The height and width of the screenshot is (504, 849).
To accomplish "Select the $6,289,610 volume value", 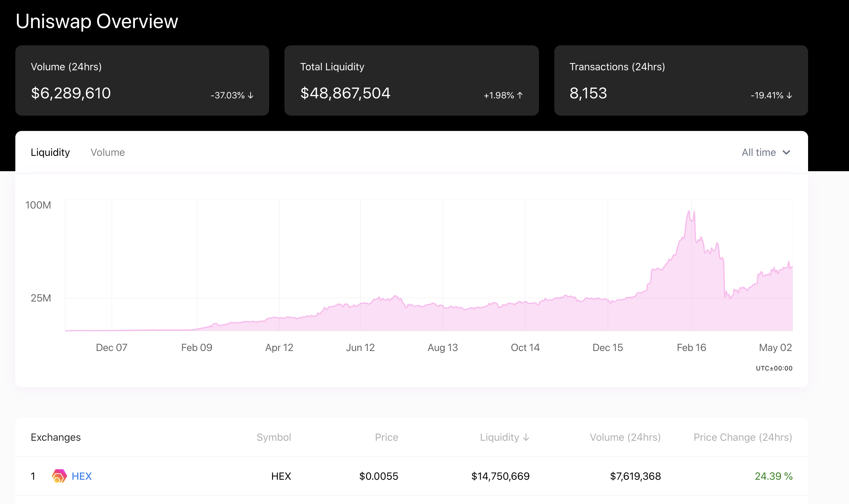I will (x=71, y=93).
